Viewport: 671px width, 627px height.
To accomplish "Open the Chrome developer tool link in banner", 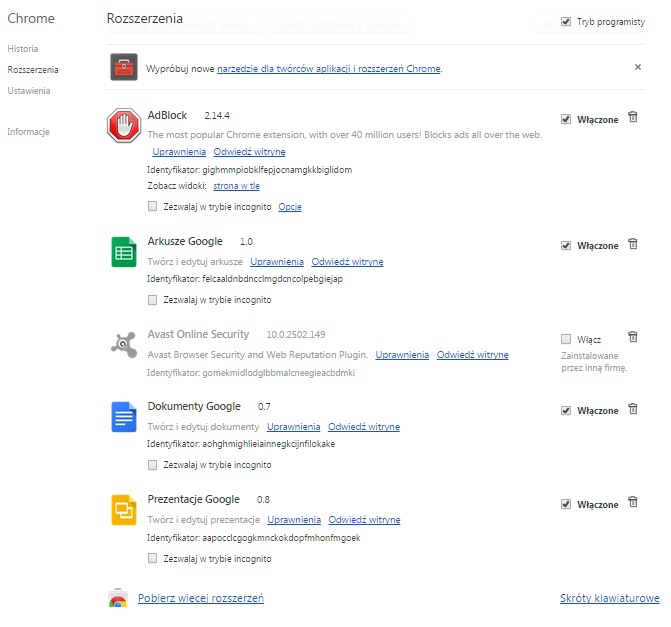I will coord(329,68).
